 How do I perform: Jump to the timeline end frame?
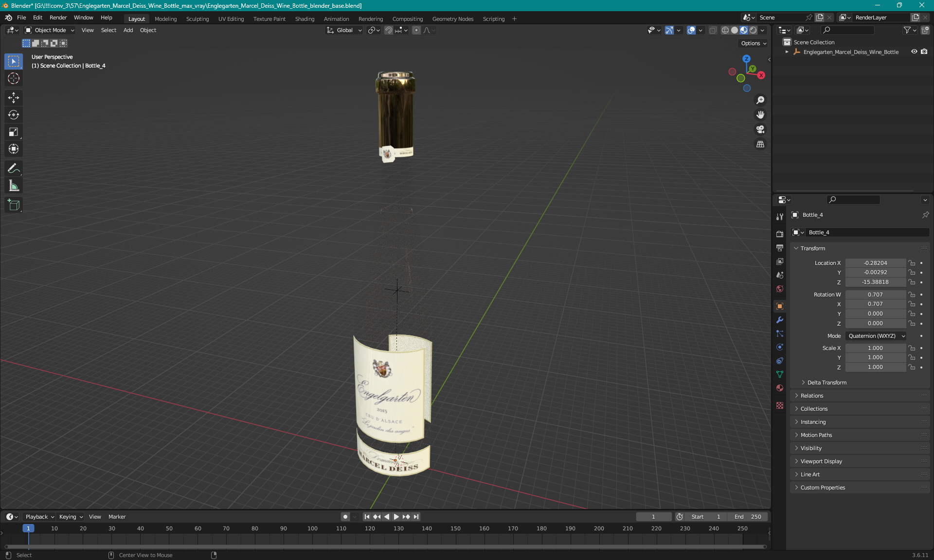coord(416,517)
